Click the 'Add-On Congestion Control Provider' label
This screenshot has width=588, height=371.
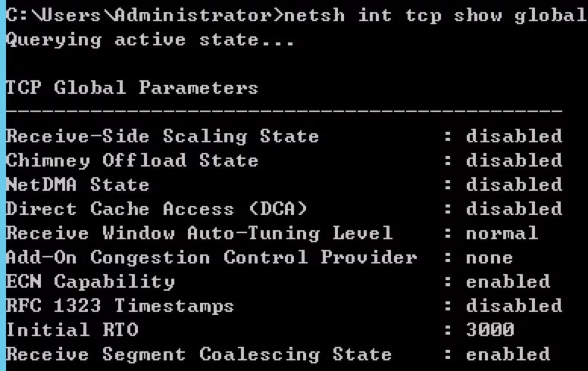[x=211, y=257]
